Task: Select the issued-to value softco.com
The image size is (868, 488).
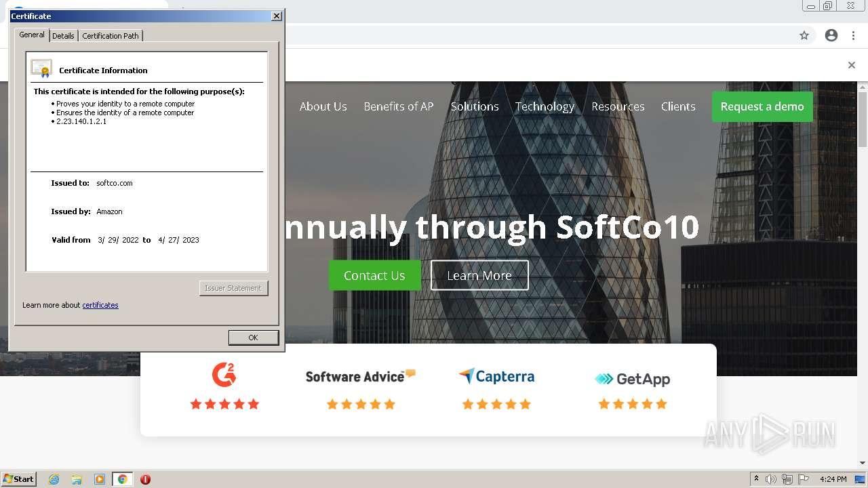Action: point(115,183)
